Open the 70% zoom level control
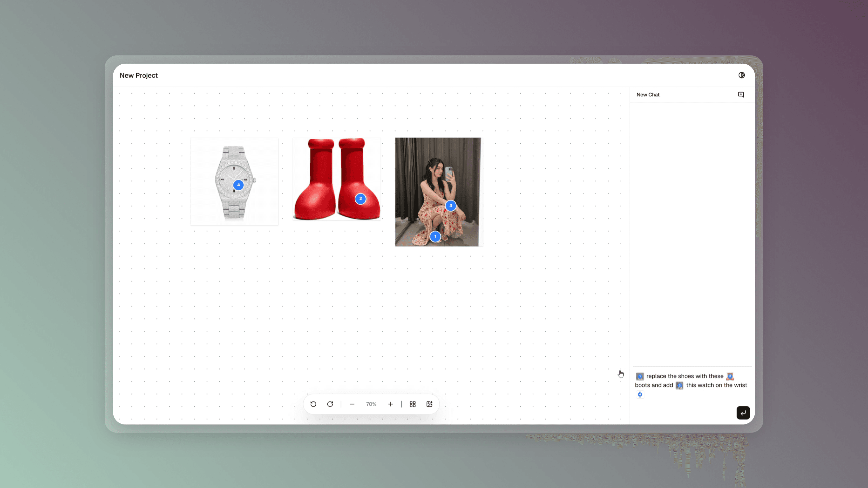This screenshot has height=488, width=868. pos(371,404)
